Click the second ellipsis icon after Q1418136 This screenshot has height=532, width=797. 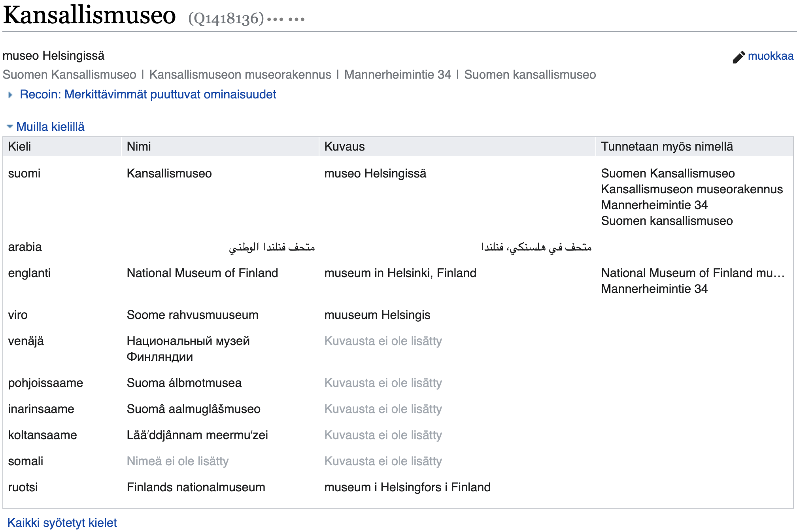tap(297, 19)
